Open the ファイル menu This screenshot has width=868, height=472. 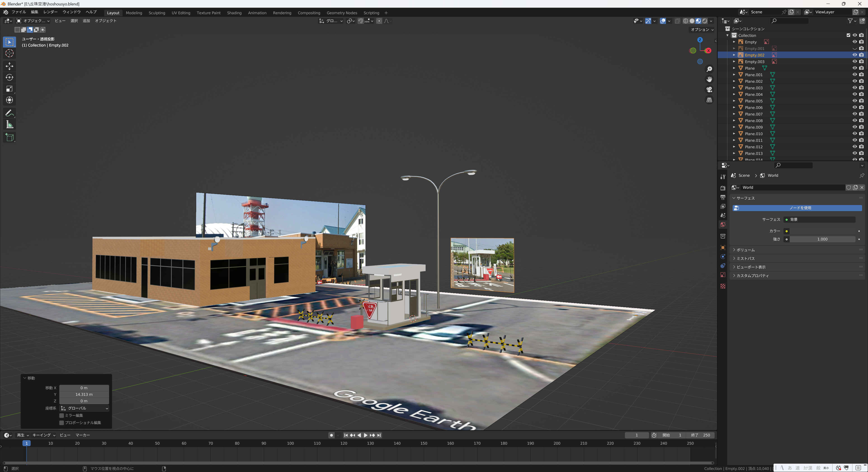[x=19, y=12]
